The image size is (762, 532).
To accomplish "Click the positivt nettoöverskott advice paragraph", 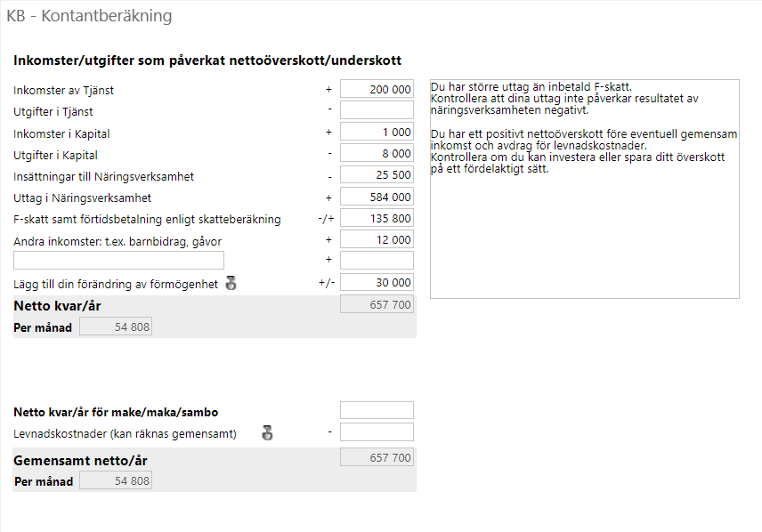I will (584, 151).
